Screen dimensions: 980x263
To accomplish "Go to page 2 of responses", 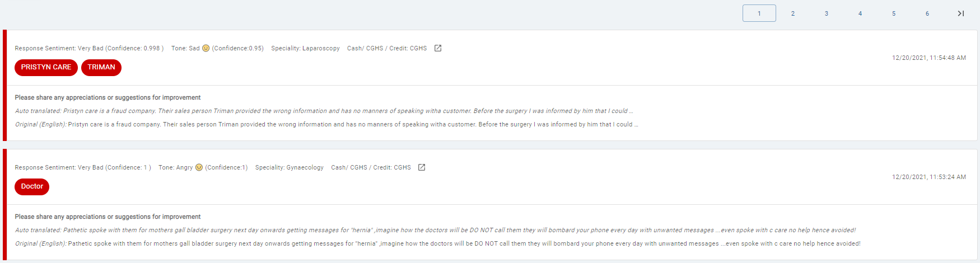I will coord(793,13).
